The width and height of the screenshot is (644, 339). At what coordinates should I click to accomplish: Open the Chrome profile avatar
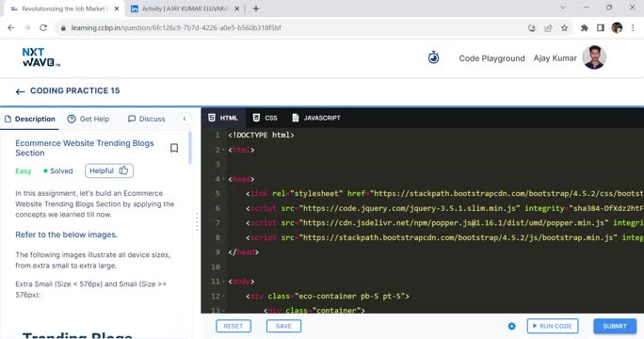point(617,28)
